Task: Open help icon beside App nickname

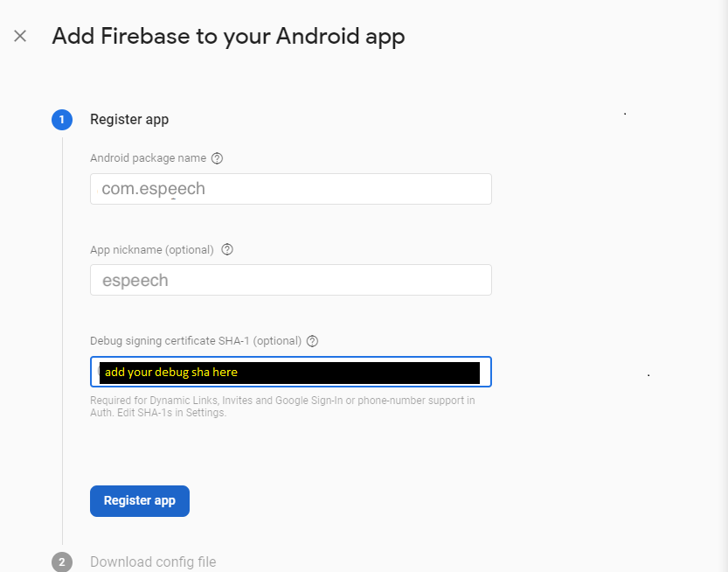Action: click(227, 249)
